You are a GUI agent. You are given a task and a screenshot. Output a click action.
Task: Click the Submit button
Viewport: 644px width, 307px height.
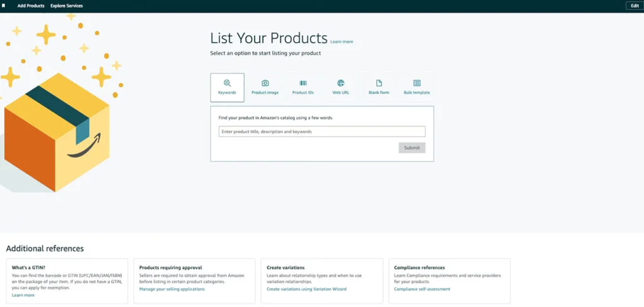coord(412,148)
